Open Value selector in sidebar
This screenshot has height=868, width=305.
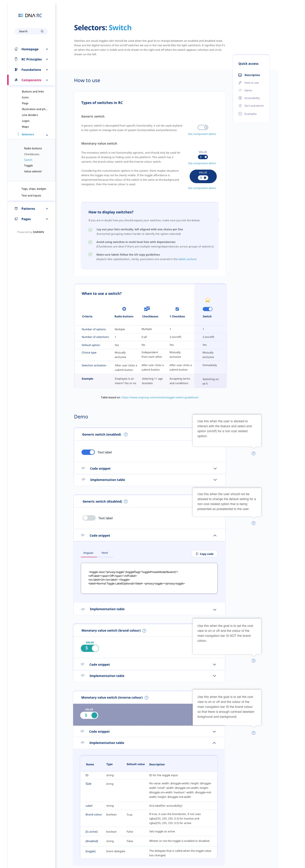pos(33,171)
